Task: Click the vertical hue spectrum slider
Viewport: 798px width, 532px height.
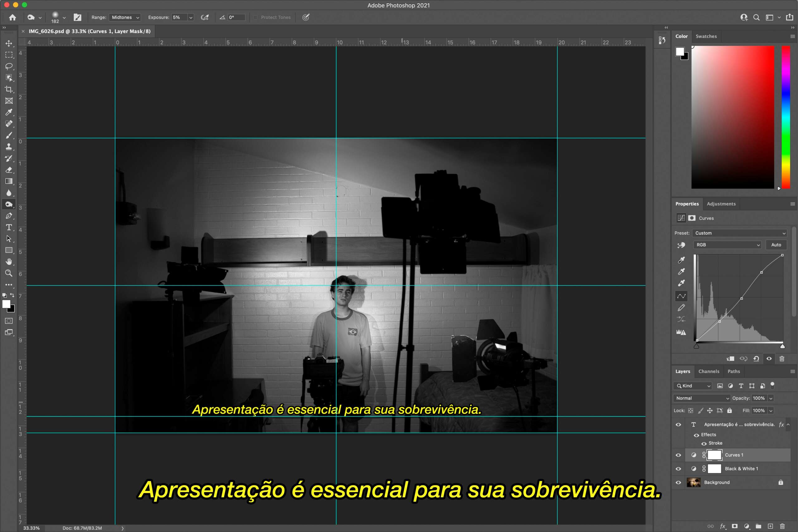Action: tap(786, 117)
